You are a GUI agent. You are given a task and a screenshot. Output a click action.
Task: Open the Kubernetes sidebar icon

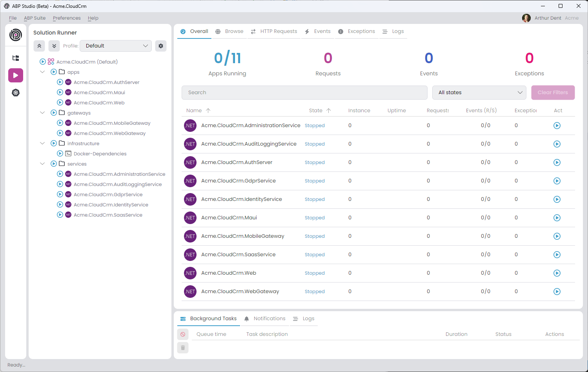[16, 93]
